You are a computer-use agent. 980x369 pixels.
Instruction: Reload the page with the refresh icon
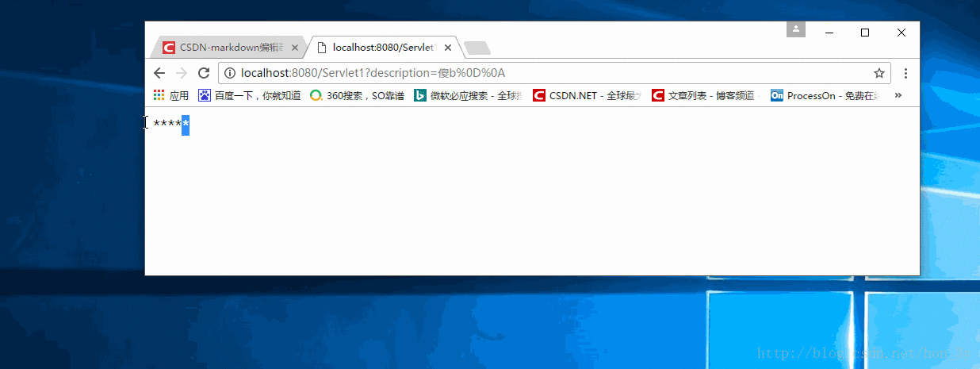point(204,73)
